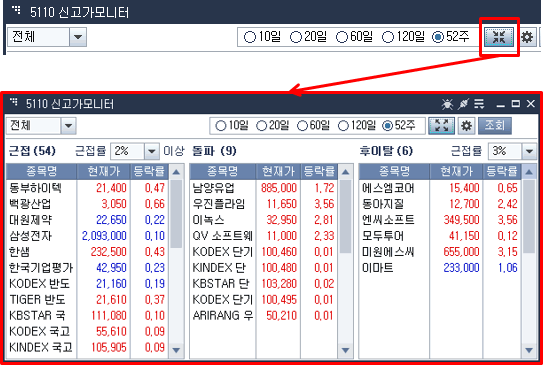Sort 돌파 table by 등락률 header
This screenshot has height=365, width=543.
coord(319,171)
